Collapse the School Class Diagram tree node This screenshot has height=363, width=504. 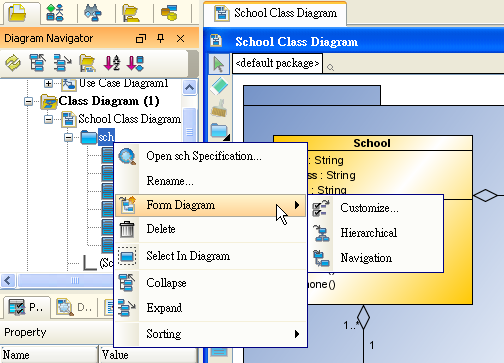[48, 119]
